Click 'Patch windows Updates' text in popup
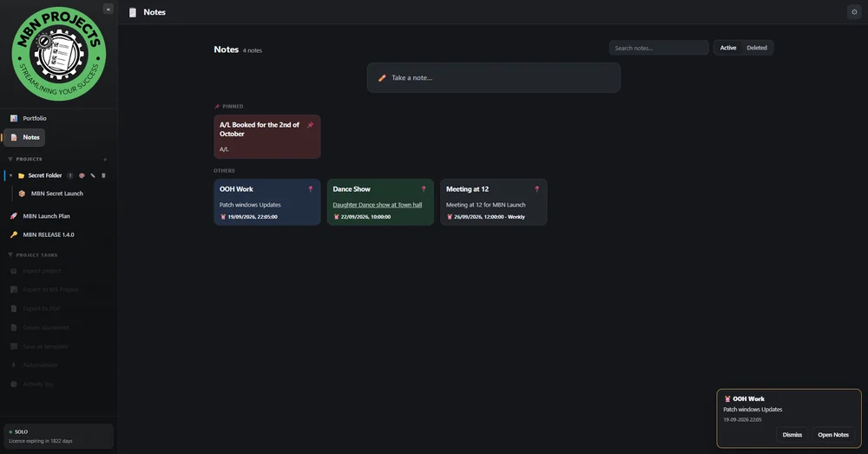 [753, 410]
